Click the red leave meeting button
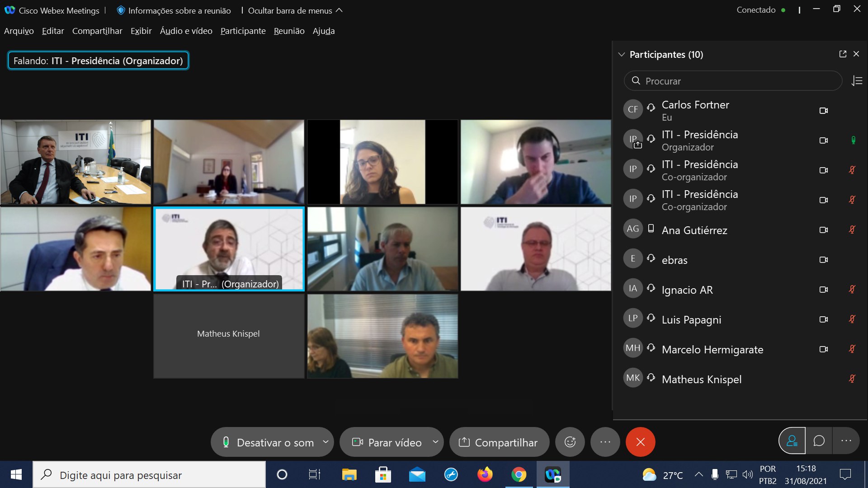 tap(640, 442)
